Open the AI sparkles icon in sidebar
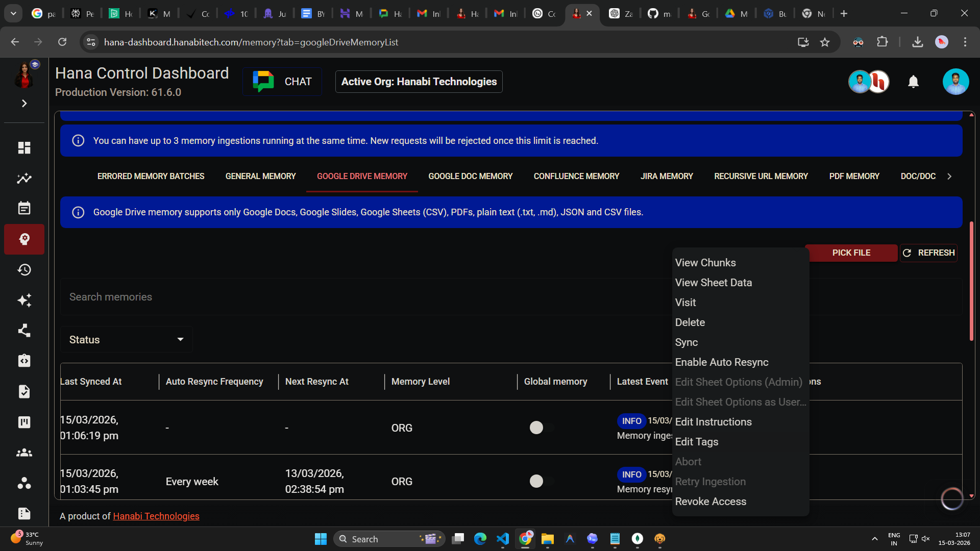Image resolution: width=980 pixels, height=551 pixels. click(24, 300)
